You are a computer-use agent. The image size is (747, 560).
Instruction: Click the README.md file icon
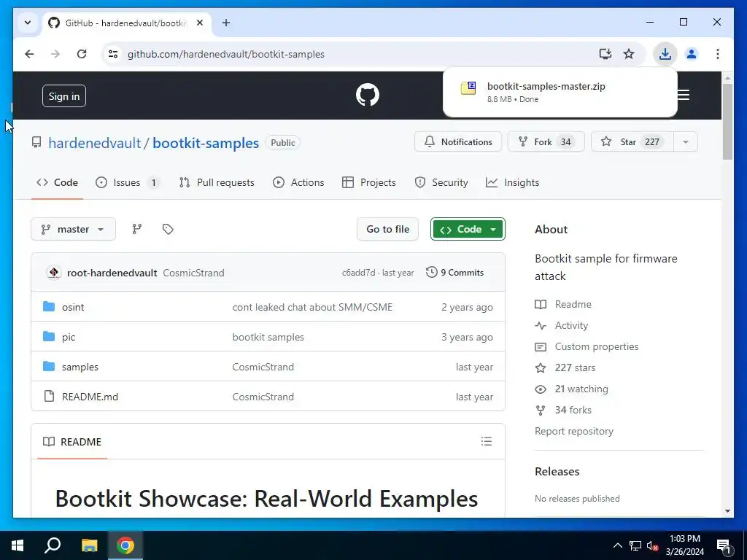(49, 396)
